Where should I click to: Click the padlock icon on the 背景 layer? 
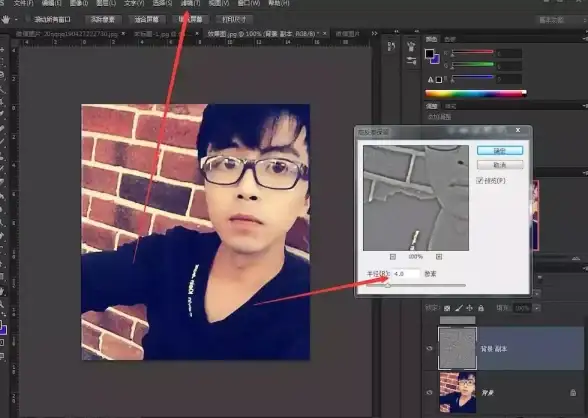573,393
